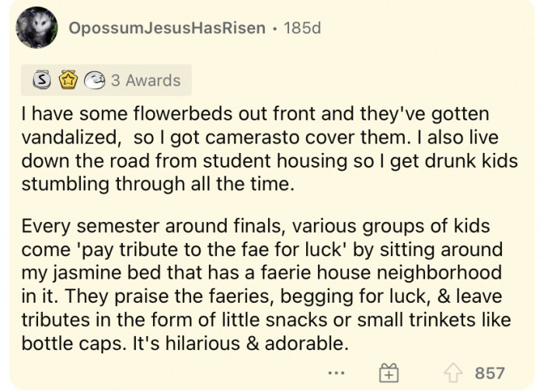Upvote the comment with the arrow
The image size is (544, 392).
453,373
